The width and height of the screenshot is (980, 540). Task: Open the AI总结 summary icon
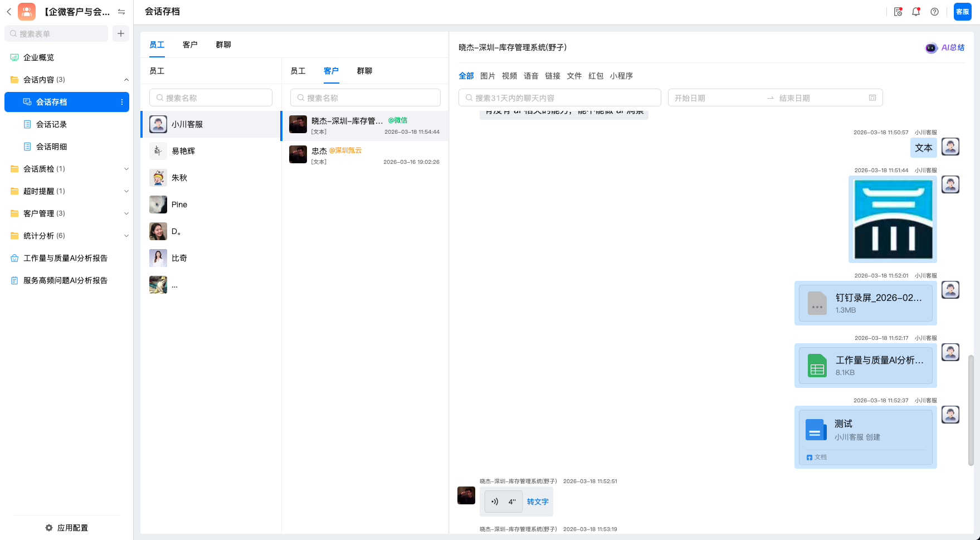[x=945, y=48]
